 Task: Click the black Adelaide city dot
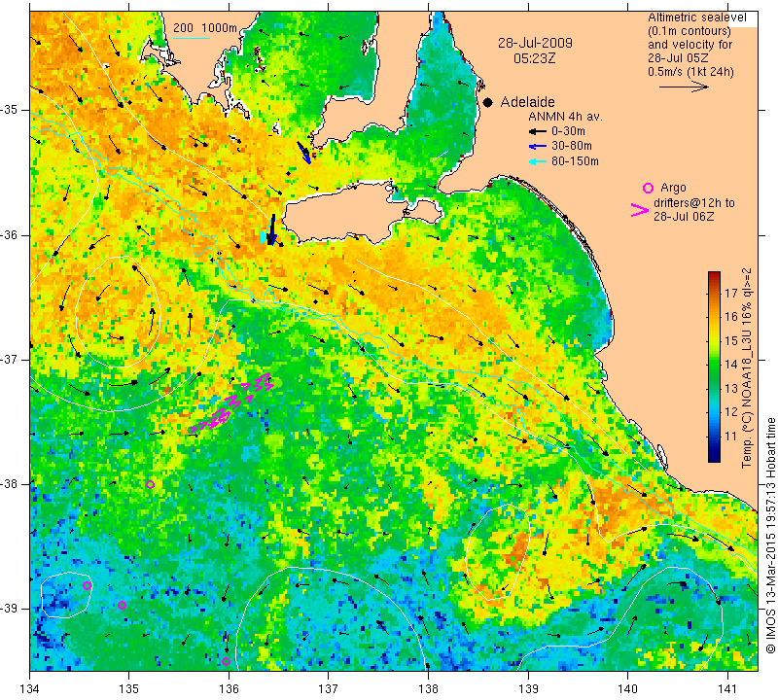tap(488, 102)
